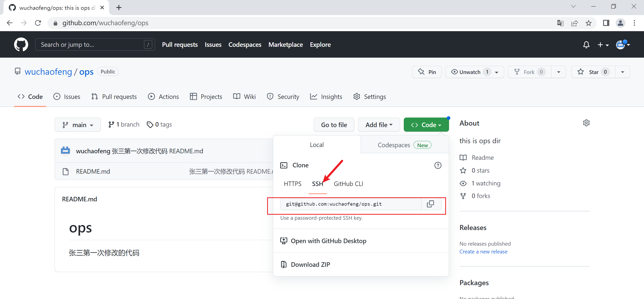Expand the Star lists dropdown arrow

[x=623, y=72]
